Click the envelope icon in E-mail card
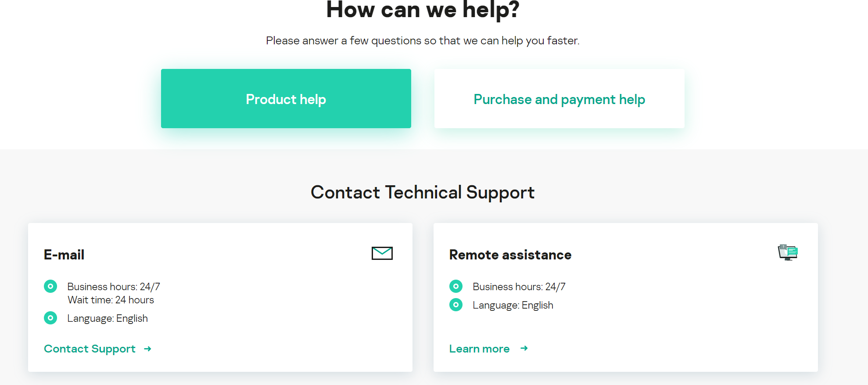Image resolution: width=868 pixels, height=385 pixels. (382, 253)
